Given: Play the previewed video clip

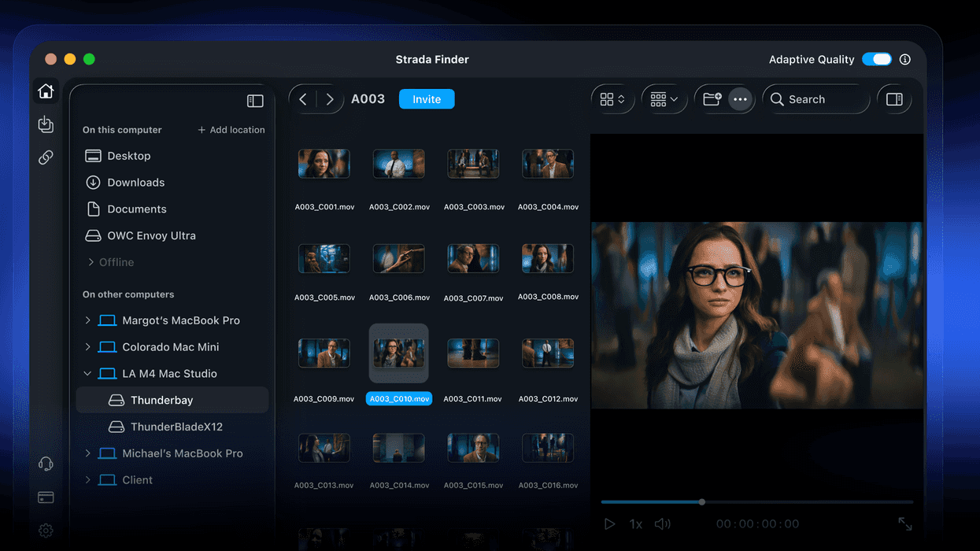Looking at the screenshot, I should coord(609,523).
